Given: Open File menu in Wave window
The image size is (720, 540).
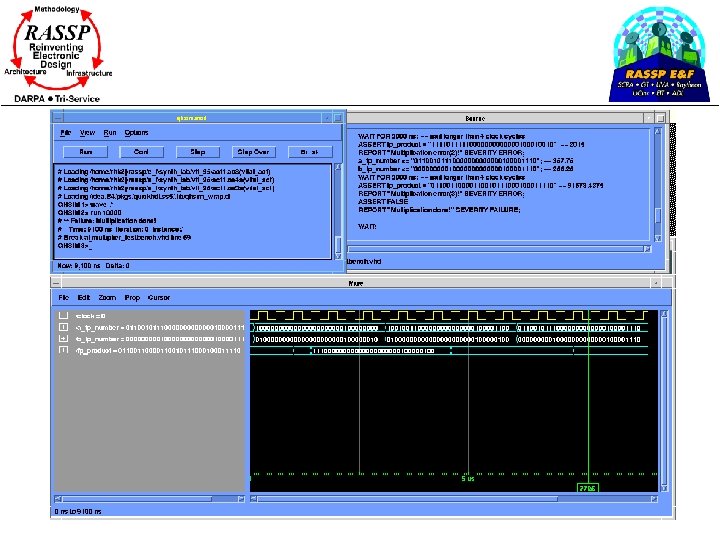Looking at the screenshot, I should (x=64, y=298).
